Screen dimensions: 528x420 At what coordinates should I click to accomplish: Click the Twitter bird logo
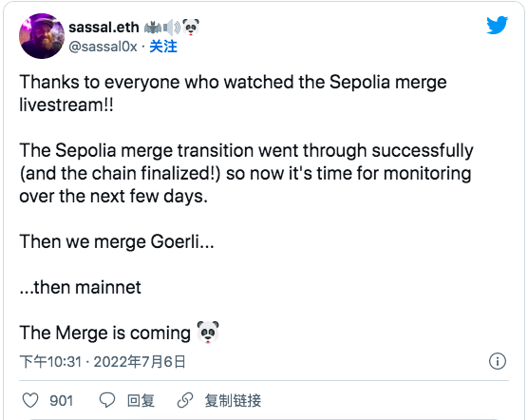pos(497,25)
